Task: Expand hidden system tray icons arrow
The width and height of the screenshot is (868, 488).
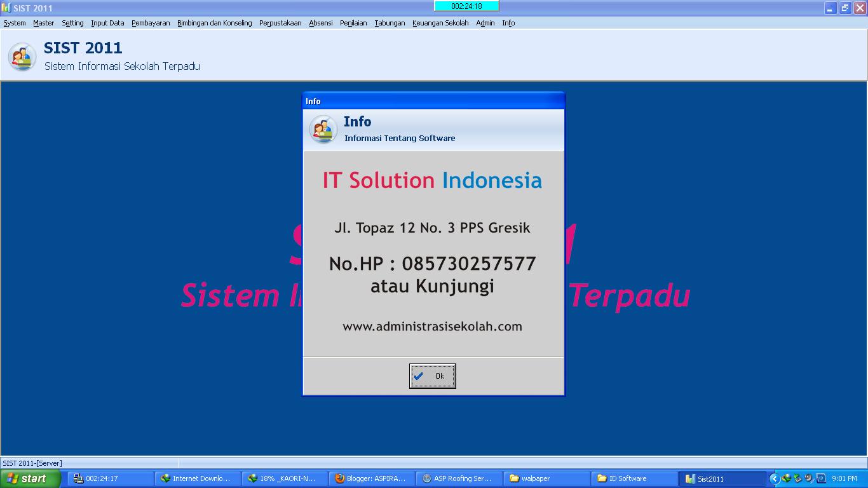Action: [x=774, y=478]
